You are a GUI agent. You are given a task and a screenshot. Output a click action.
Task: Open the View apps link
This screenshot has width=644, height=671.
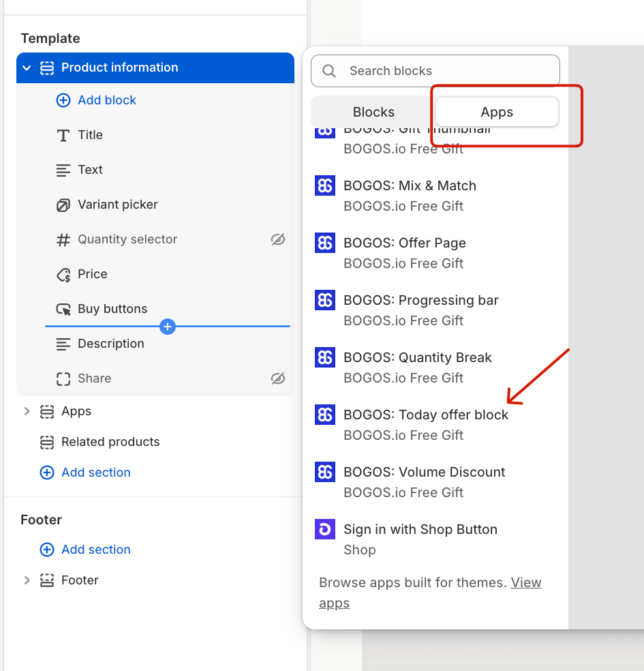[x=430, y=593]
